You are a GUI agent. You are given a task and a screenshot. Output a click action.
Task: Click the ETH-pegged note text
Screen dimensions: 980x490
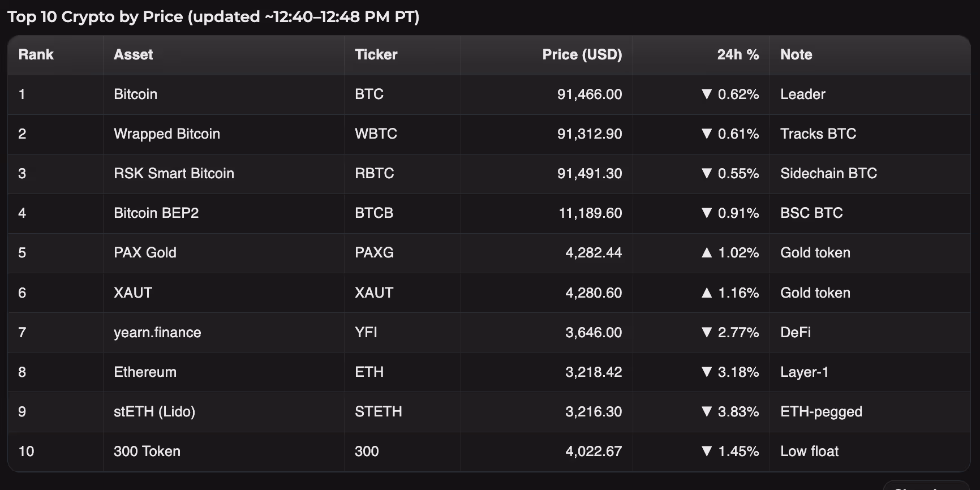820,411
